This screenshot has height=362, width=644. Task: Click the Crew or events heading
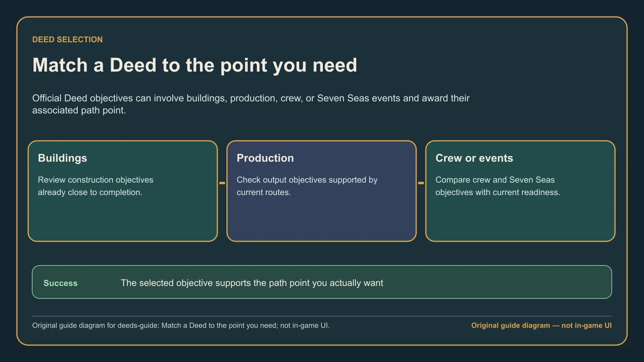[474, 158]
